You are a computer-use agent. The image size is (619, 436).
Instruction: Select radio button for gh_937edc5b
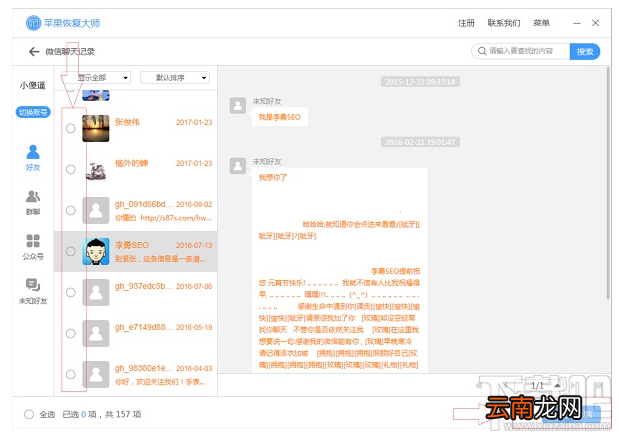[71, 292]
